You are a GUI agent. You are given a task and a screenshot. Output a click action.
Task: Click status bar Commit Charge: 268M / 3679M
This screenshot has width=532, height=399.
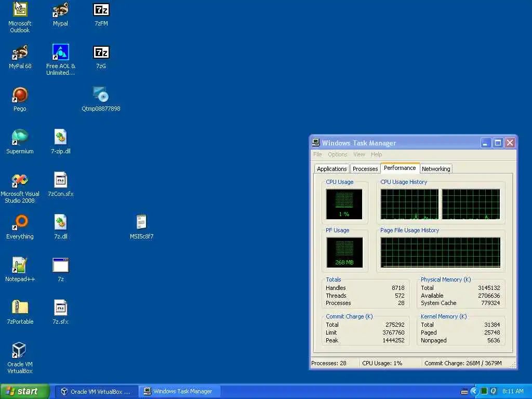[463, 363]
